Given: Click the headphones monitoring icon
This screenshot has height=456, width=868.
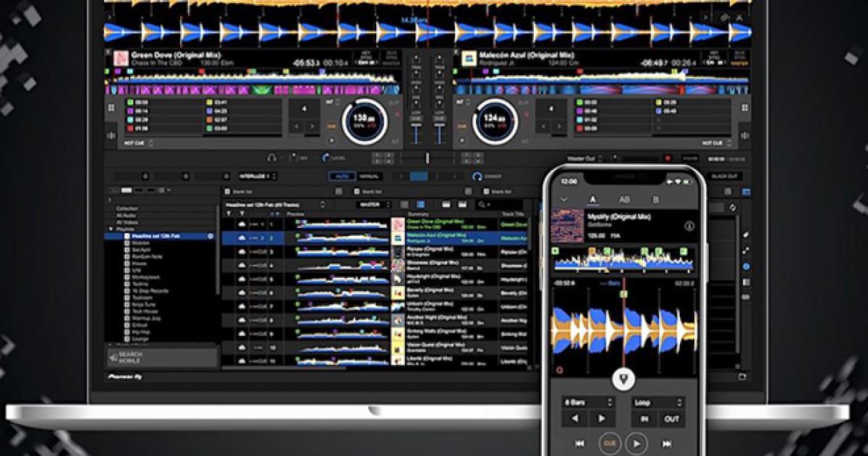Looking at the screenshot, I should [x=272, y=157].
